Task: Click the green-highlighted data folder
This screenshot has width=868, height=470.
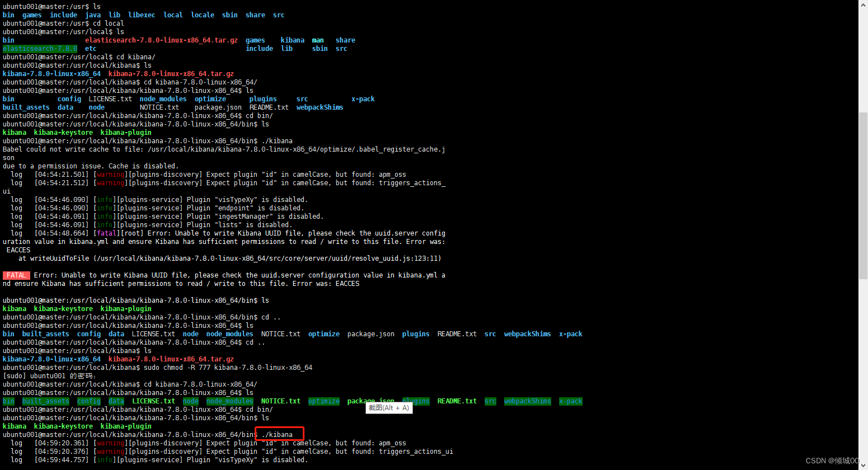Action: click(116, 401)
